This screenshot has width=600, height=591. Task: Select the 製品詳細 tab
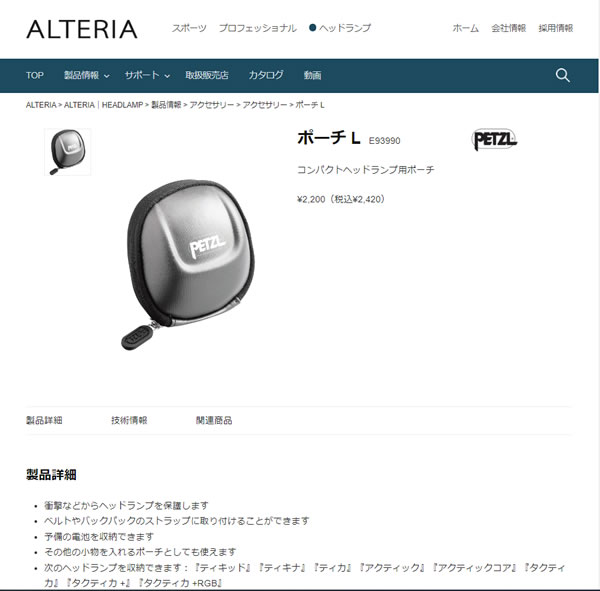[x=44, y=420]
